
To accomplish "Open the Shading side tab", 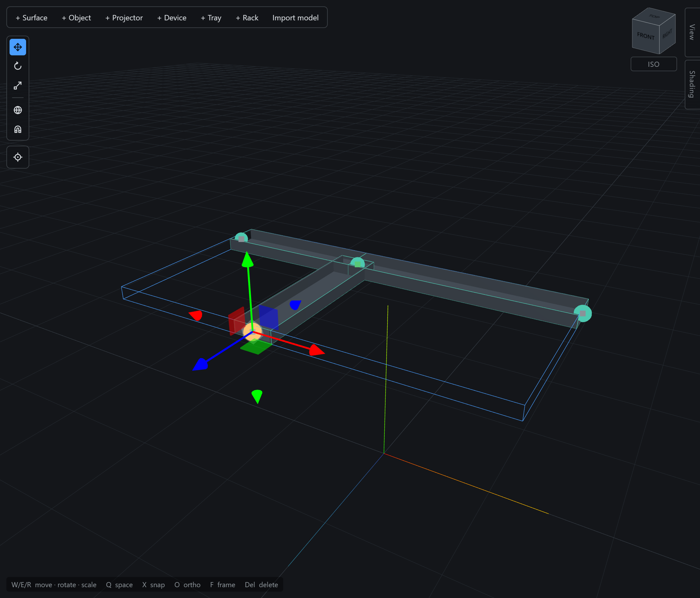I will pyautogui.click(x=692, y=84).
